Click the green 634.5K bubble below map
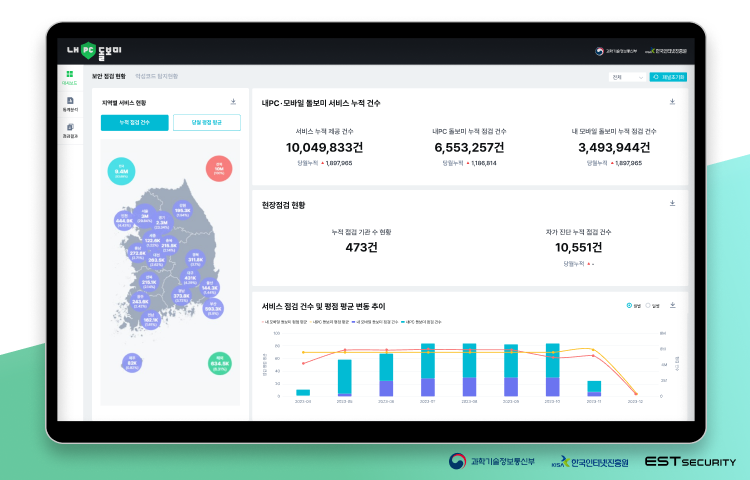This screenshot has height=480, width=750. (x=220, y=363)
